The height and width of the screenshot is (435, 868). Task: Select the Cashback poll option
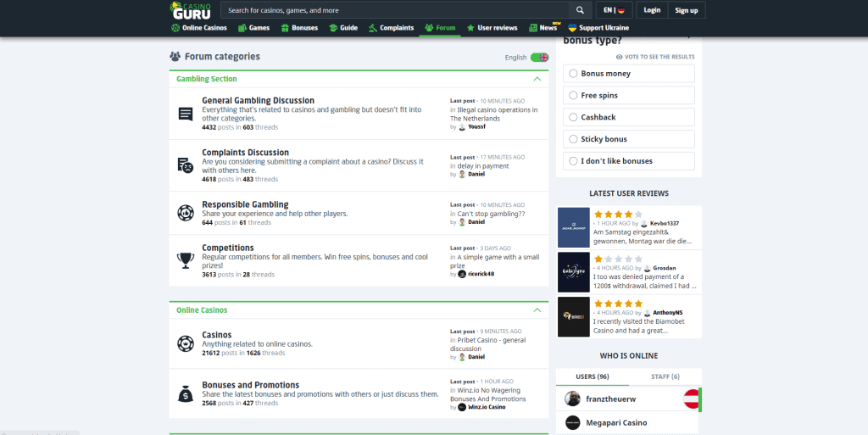coord(629,117)
